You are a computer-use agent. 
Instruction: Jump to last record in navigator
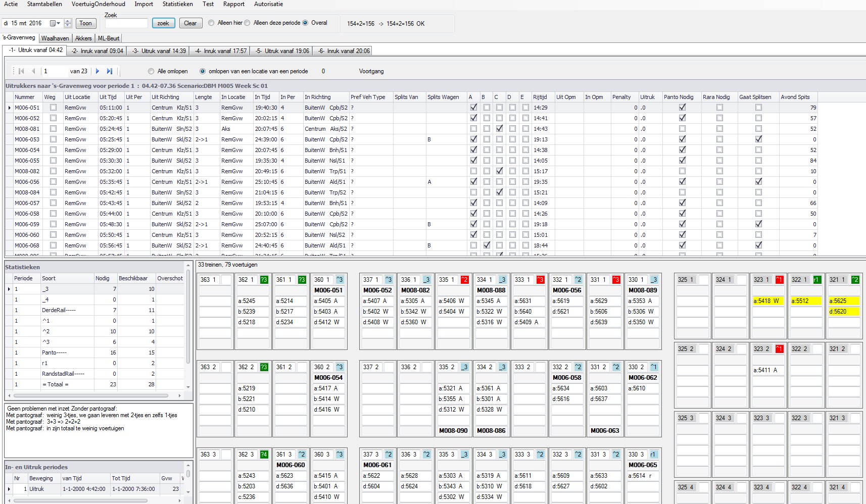(110, 71)
